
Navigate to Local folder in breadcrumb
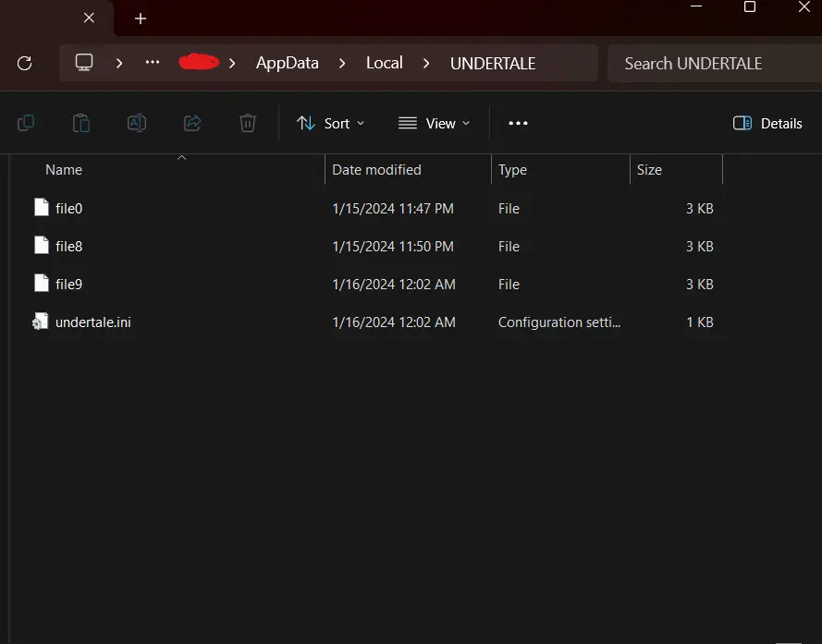coord(385,64)
